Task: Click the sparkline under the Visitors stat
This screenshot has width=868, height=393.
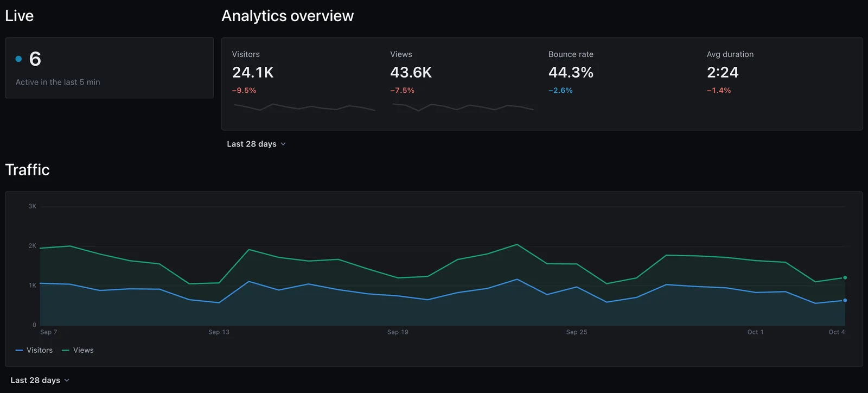Action: 304,107
